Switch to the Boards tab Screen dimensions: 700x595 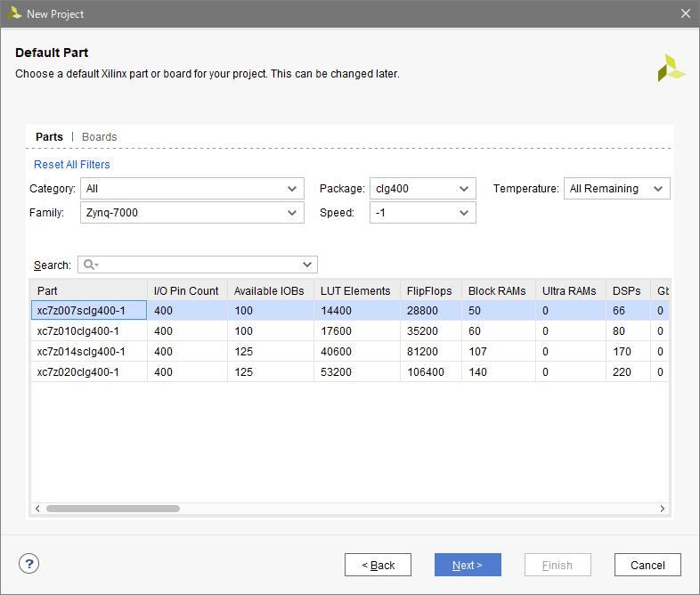pyautogui.click(x=99, y=136)
